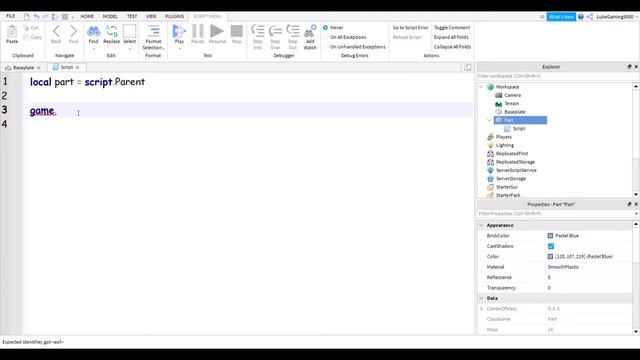Click Toggle Comment action
The image size is (640, 360).
coord(452,28)
